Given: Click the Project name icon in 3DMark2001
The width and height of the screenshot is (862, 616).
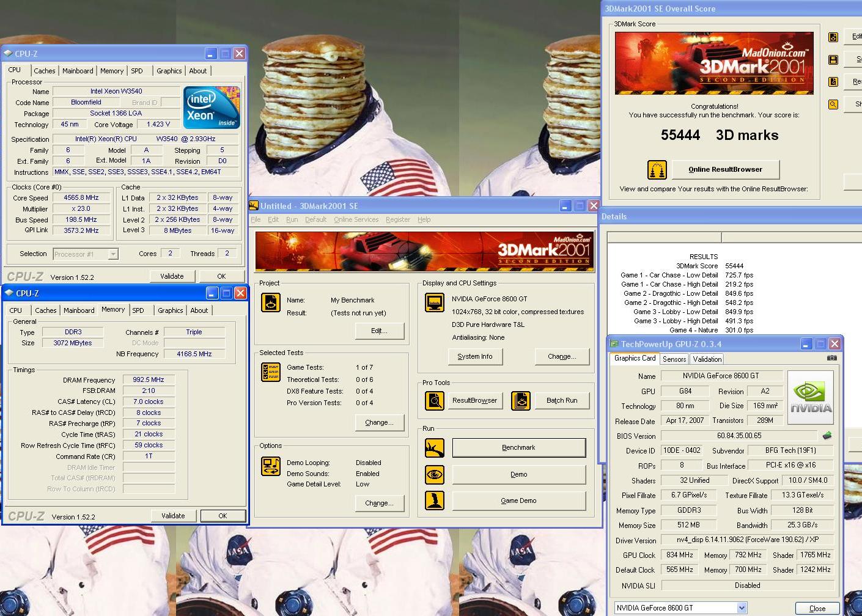Looking at the screenshot, I should (x=271, y=302).
